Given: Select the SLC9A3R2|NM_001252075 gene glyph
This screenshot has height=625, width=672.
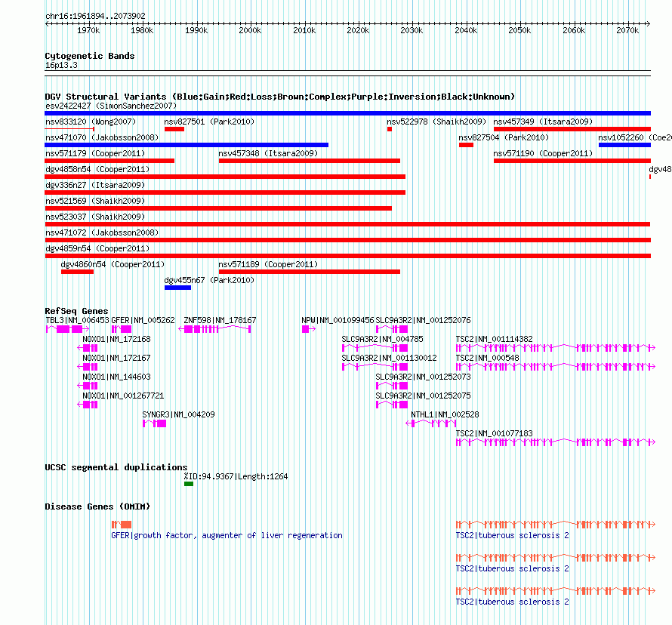Looking at the screenshot, I should pyautogui.click(x=392, y=405).
